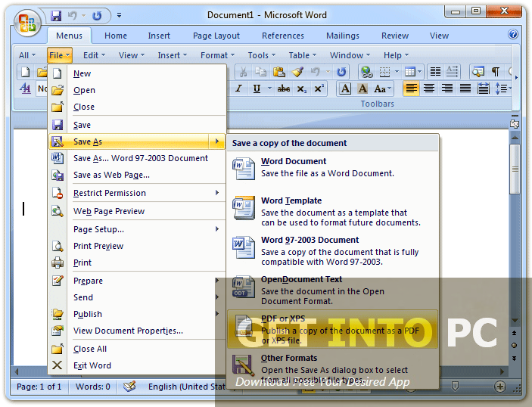Click English (United States) language indicator
The image size is (532, 407).
tap(187, 387)
